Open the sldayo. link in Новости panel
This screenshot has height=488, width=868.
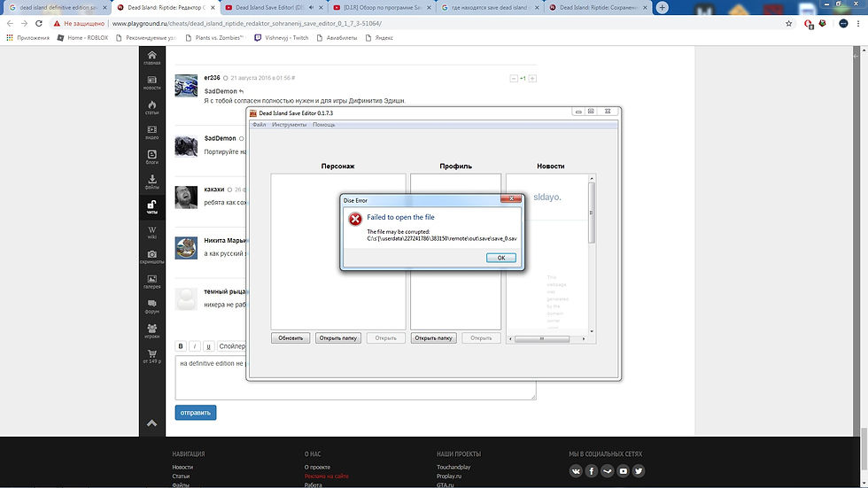pyautogui.click(x=547, y=197)
